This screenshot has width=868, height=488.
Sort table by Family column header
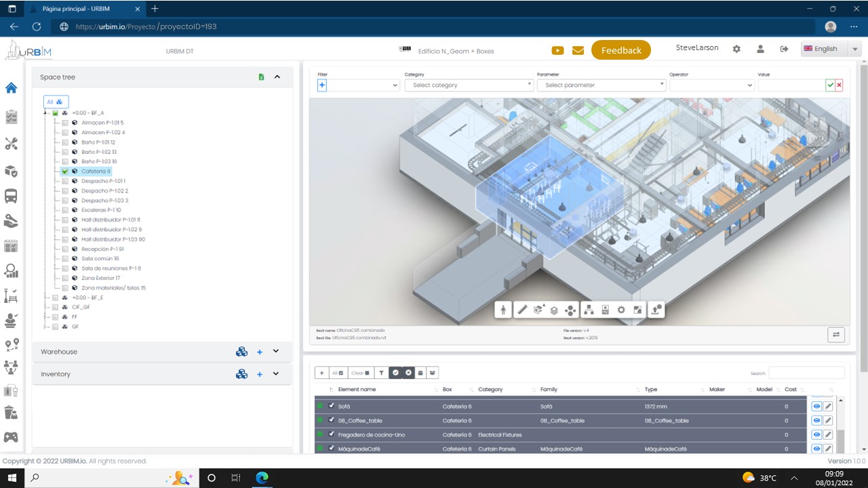click(x=549, y=390)
